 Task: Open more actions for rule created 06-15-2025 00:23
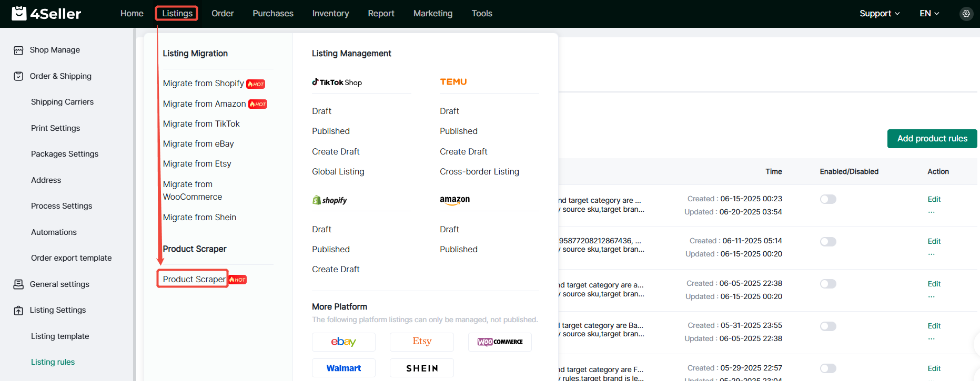(931, 212)
